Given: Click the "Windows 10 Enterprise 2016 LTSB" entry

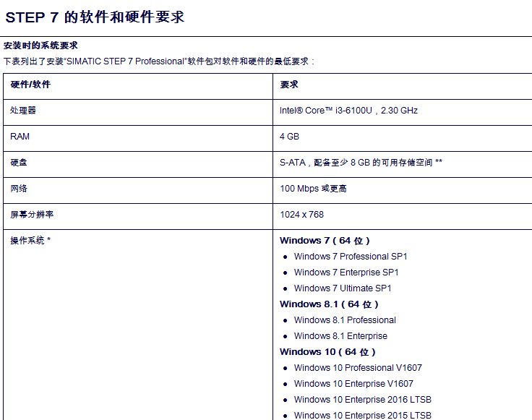Looking at the screenshot, I should point(362,400).
